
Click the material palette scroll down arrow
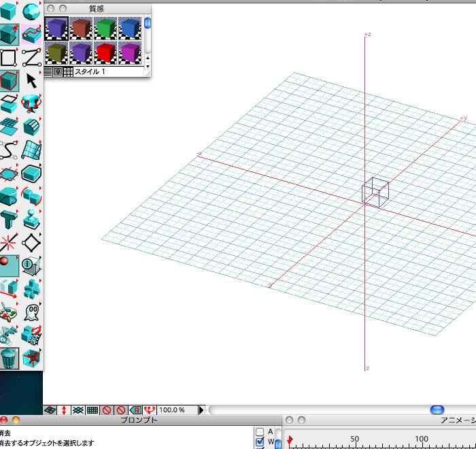click(x=148, y=66)
